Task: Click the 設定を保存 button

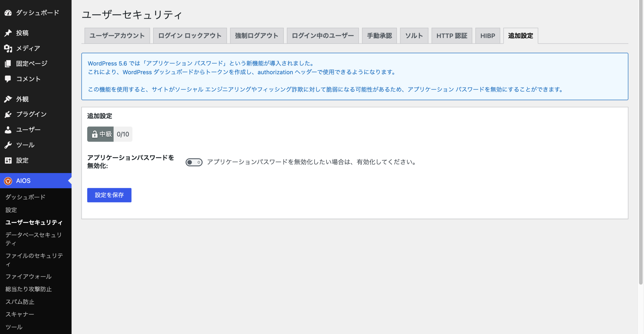Action: click(109, 195)
